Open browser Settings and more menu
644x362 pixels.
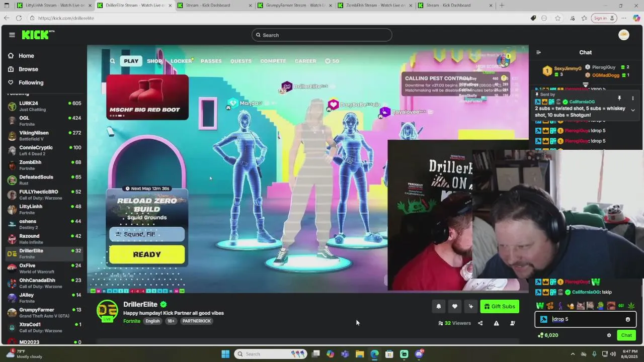pos(624,18)
